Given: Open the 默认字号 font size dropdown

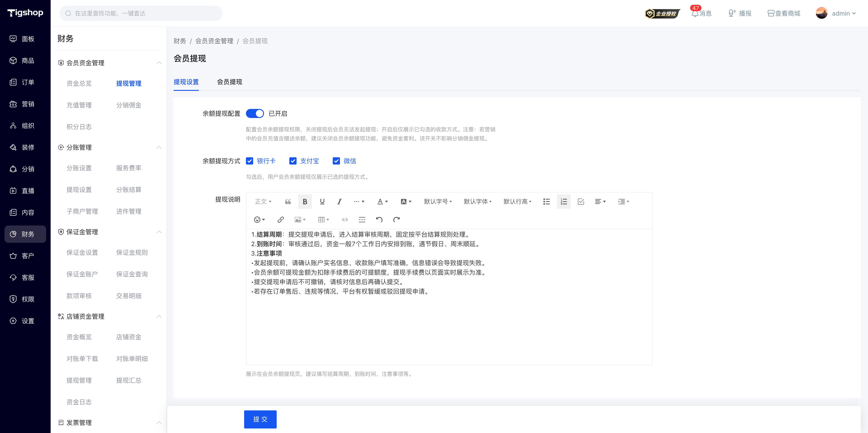Looking at the screenshot, I should [x=438, y=202].
